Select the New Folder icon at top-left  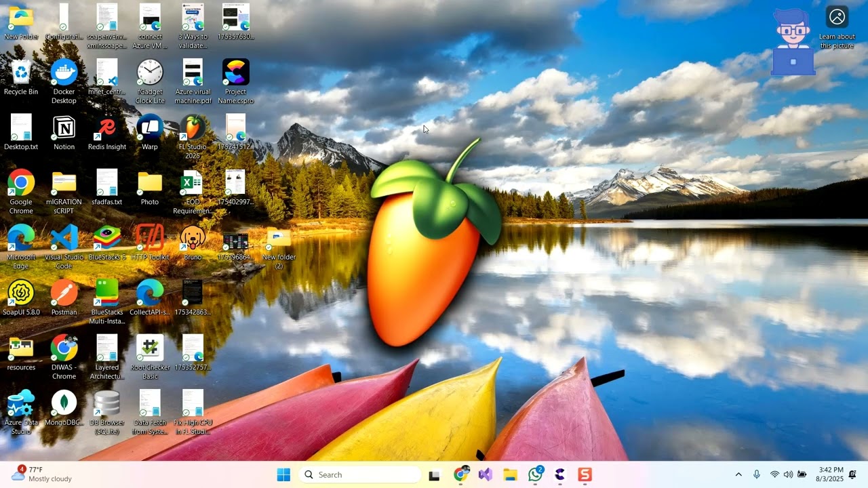coord(21,17)
